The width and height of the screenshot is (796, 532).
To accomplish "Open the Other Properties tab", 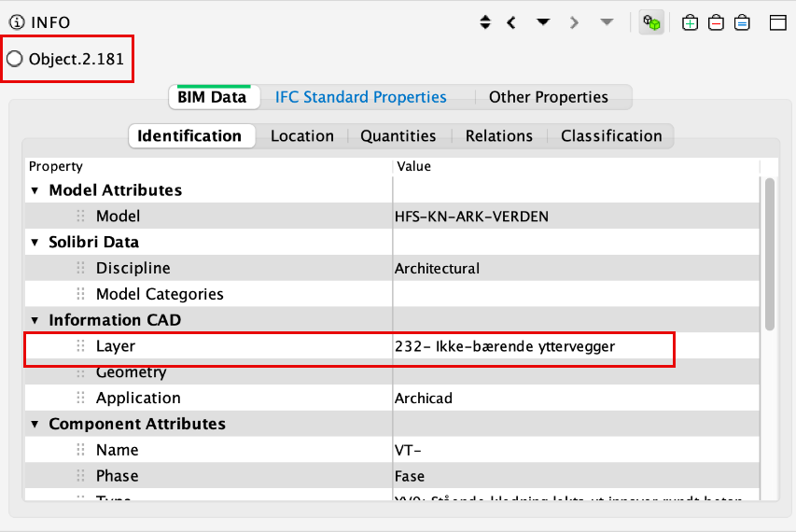I will click(548, 97).
